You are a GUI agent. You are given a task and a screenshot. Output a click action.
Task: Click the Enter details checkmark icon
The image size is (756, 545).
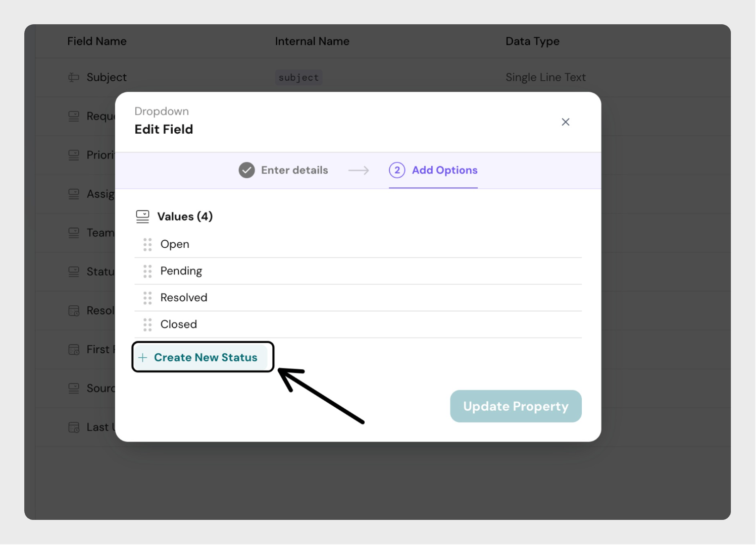tap(246, 171)
